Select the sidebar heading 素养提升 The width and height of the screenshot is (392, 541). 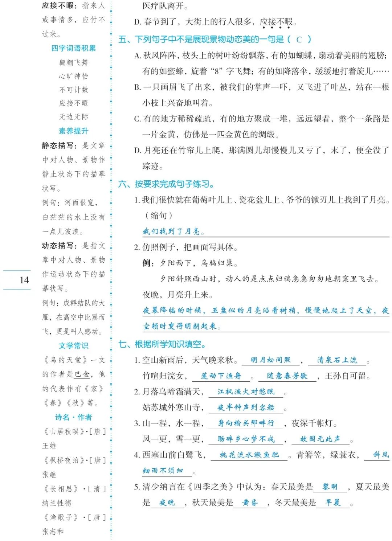pyautogui.click(x=74, y=131)
